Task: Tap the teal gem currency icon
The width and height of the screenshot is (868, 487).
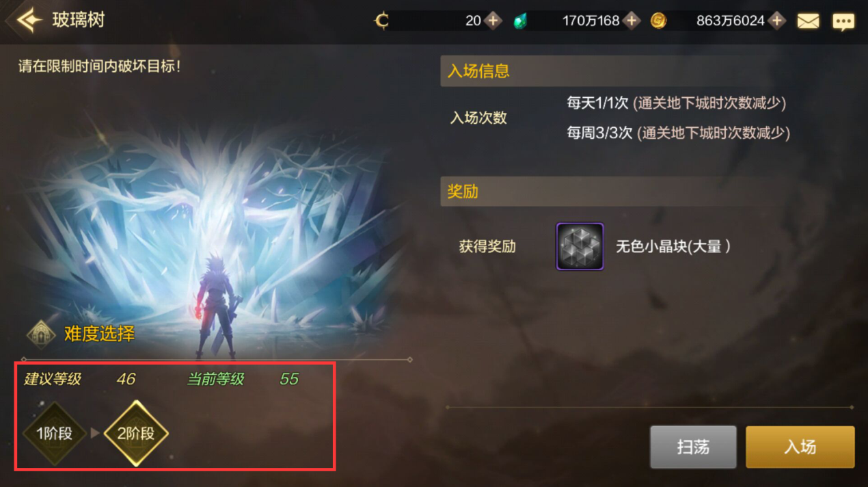Action: 521,21
